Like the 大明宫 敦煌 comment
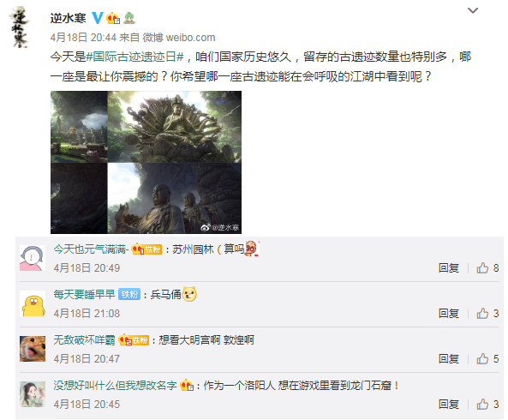Viewport: 508px width, 420px height. coord(487,359)
